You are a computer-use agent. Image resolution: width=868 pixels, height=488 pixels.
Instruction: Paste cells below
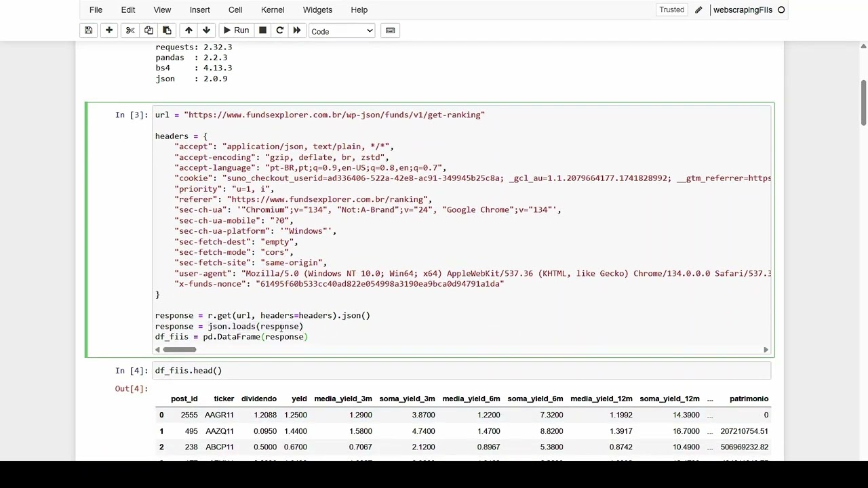167,30
